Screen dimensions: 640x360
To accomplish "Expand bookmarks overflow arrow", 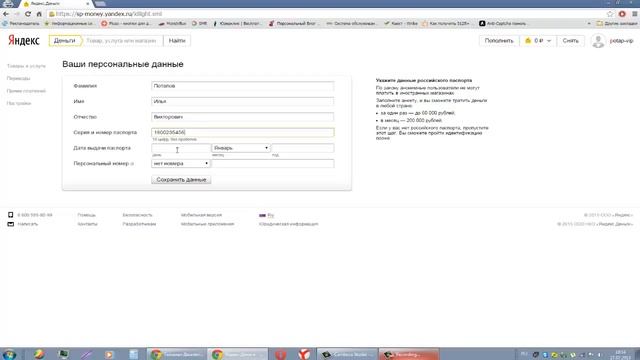I will (x=589, y=24).
